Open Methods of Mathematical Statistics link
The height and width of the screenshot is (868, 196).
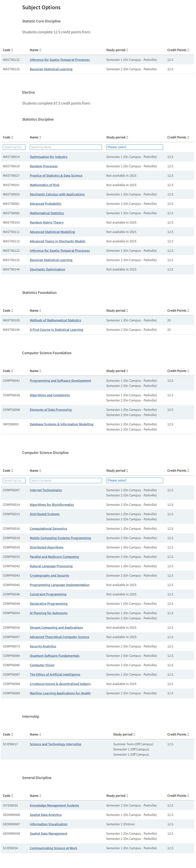click(x=55, y=320)
